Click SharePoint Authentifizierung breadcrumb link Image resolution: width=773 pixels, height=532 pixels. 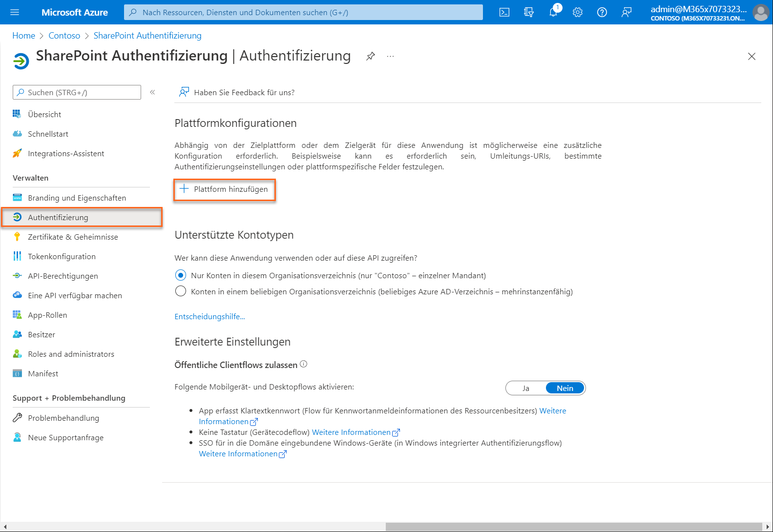(x=147, y=36)
